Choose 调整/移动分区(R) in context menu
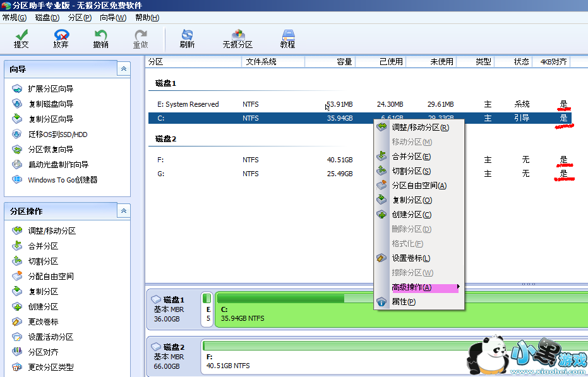Viewport: 588px width, 377px height. 419,128
